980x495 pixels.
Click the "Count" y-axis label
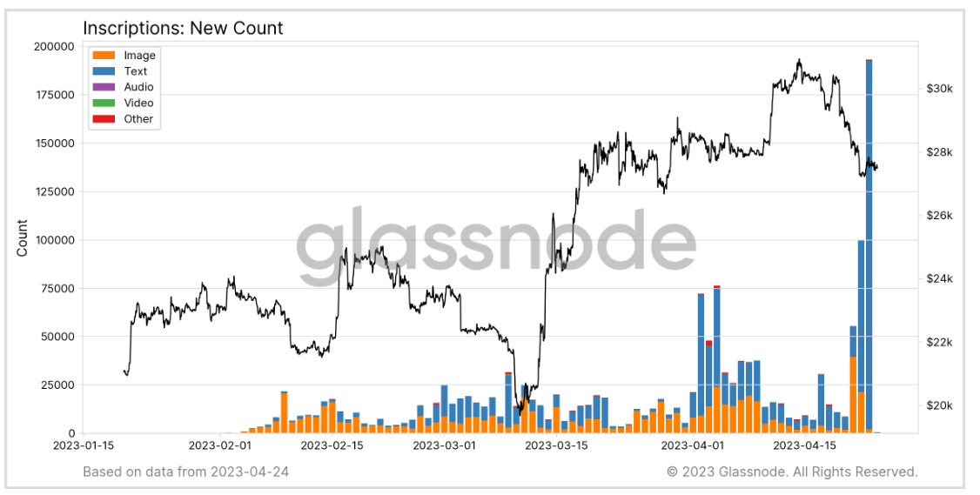click(23, 238)
